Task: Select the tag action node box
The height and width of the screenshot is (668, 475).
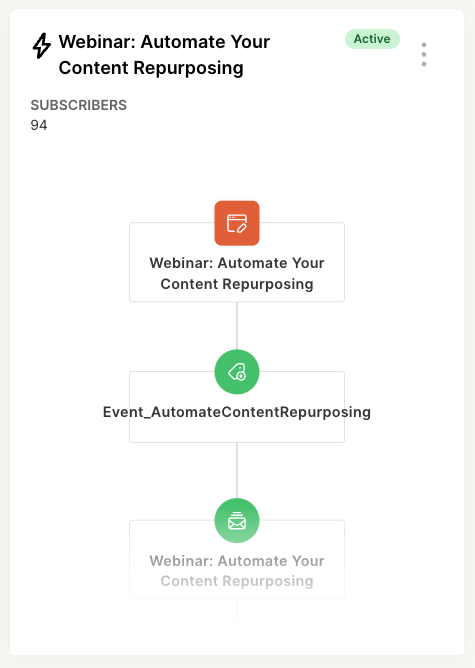Action: [237, 407]
